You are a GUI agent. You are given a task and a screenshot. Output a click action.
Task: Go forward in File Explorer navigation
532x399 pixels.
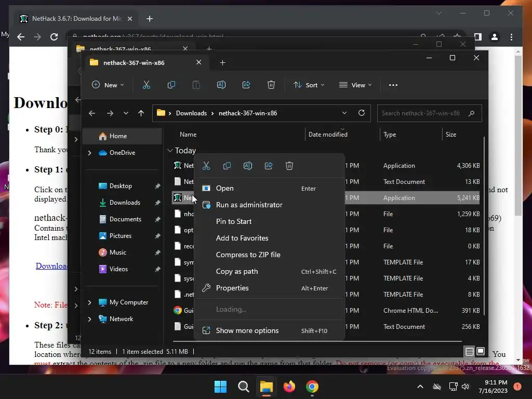click(110, 113)
